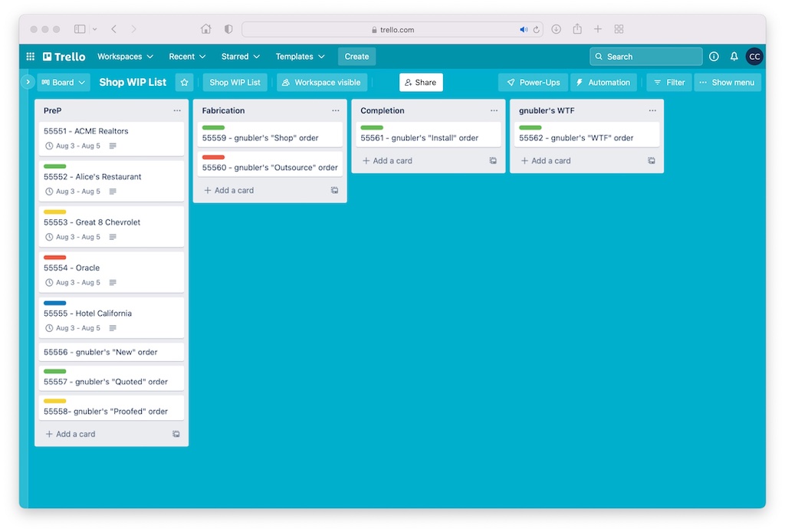Screen dimensions: 785x532
Task: Click yellow label on Great 8 Chevrolet card
Action: click(x=55, y=212)
